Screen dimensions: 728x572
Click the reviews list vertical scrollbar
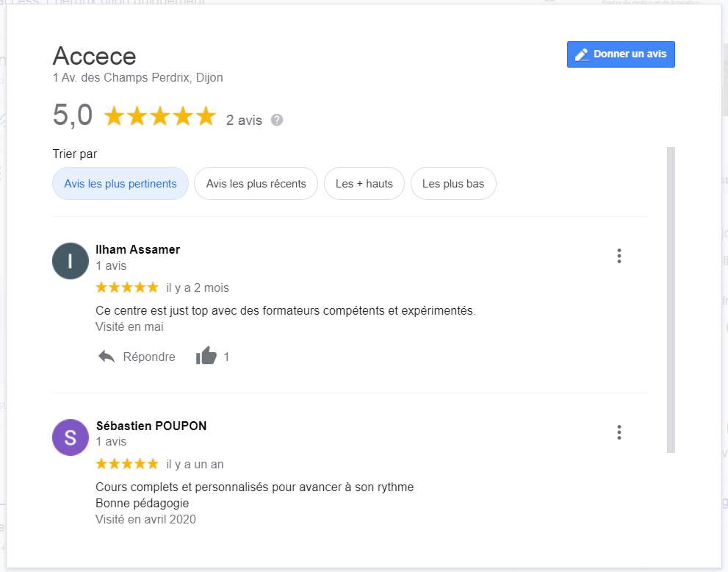(671, 300)
